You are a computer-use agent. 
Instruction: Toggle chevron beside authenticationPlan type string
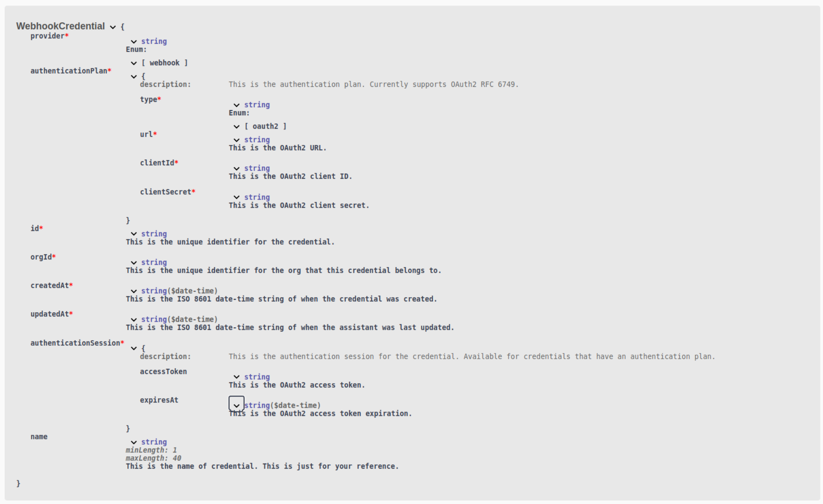tap(236, 105)
